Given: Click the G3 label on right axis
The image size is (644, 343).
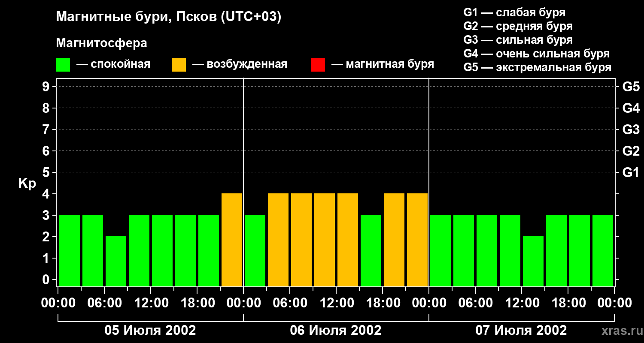Looking at the screenshot, I should [631, 129].
